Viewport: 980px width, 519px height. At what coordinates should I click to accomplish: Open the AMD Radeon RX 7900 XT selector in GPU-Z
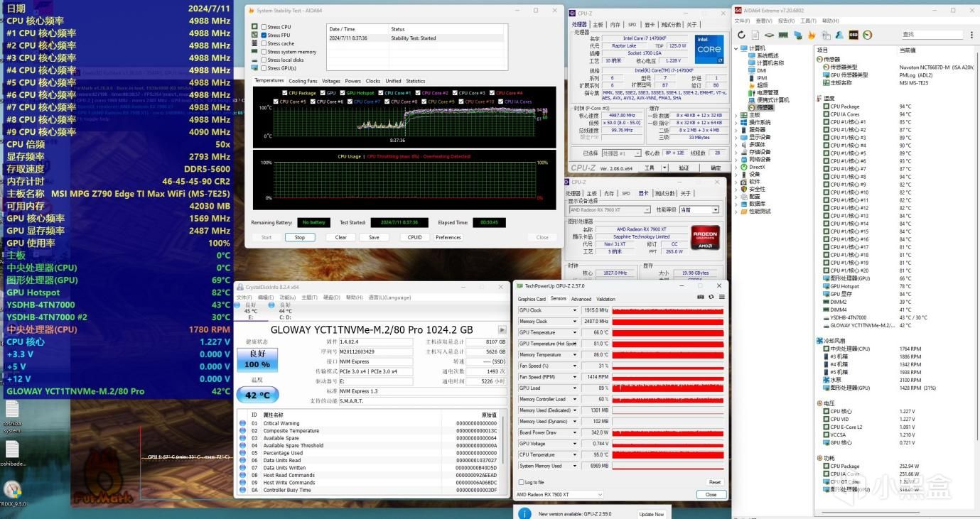coord(559,494)
